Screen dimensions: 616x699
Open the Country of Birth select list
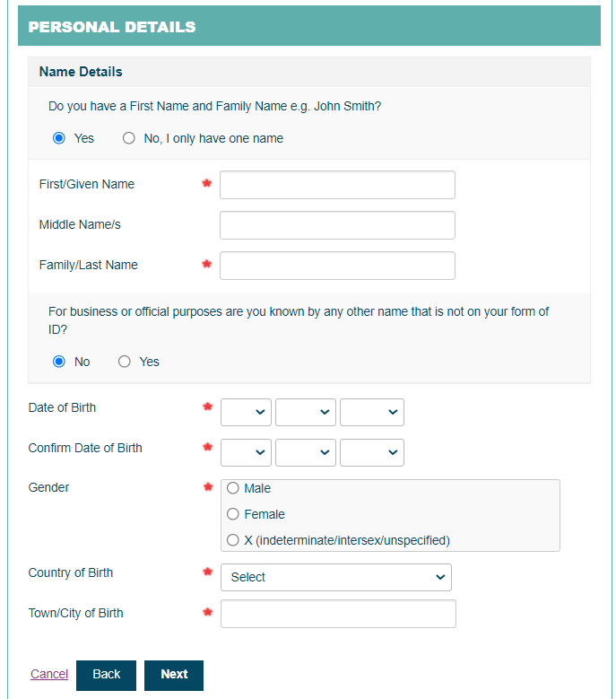tap(335, 577)
